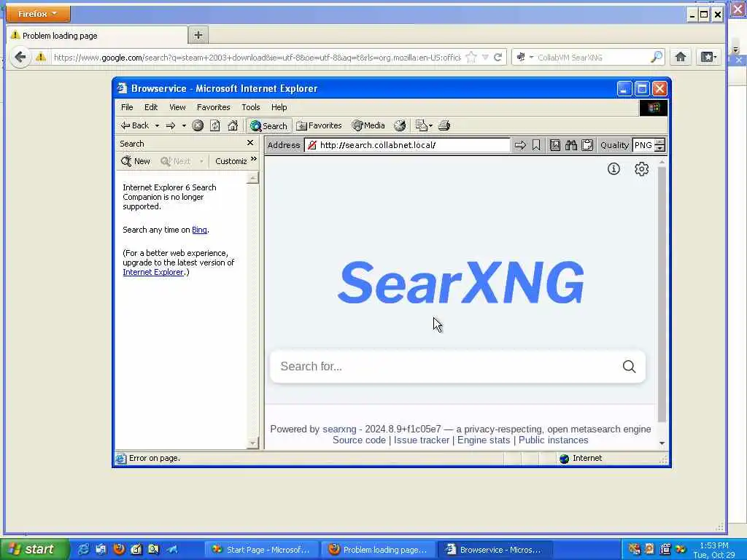The height and width of the screenshot is (560, 747).
Task: Click the Go arrow beside address field
Action: pos(520,145)
